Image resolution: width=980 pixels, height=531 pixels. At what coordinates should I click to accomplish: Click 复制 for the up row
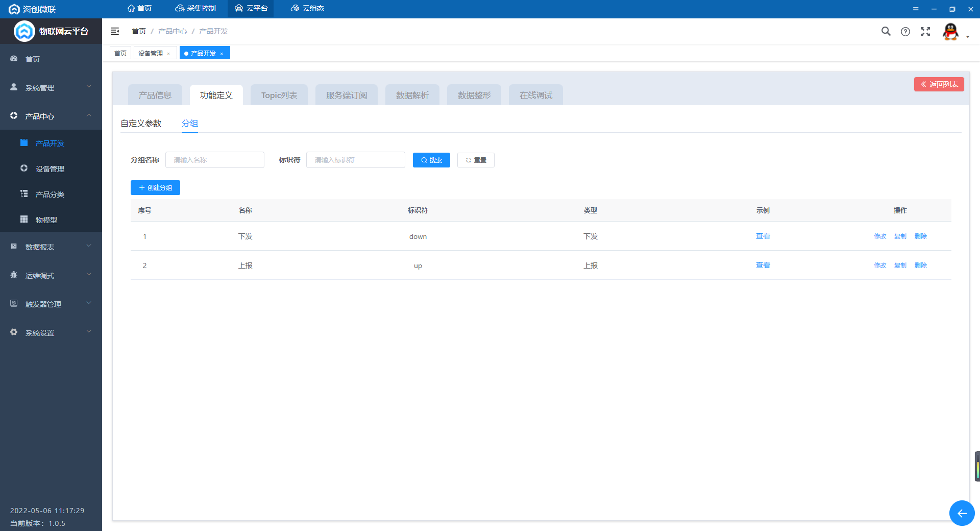tap(900, 265)
